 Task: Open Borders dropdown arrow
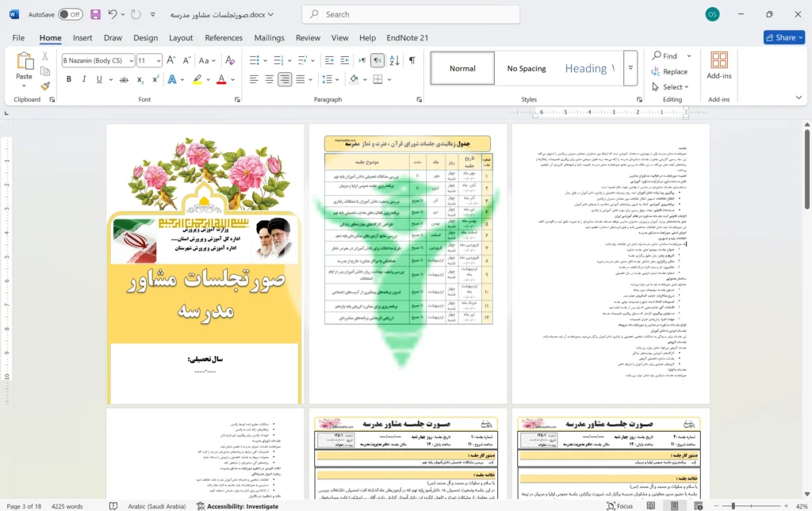click(x=389, y=80)
